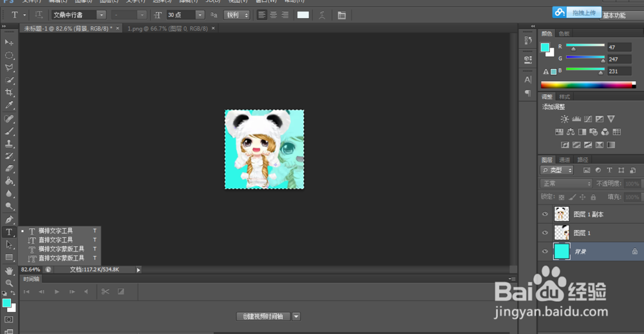Choose 横排文字蒙版工具 from the flyout
Image resolution: width=644 pixels, height=334 pixels.
click(x=59, y=249)
